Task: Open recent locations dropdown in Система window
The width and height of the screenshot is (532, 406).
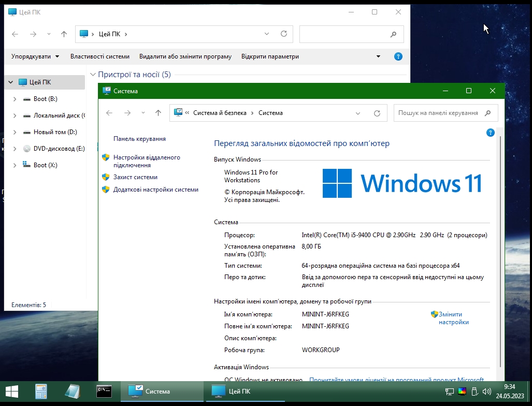Action: point(143,113)
